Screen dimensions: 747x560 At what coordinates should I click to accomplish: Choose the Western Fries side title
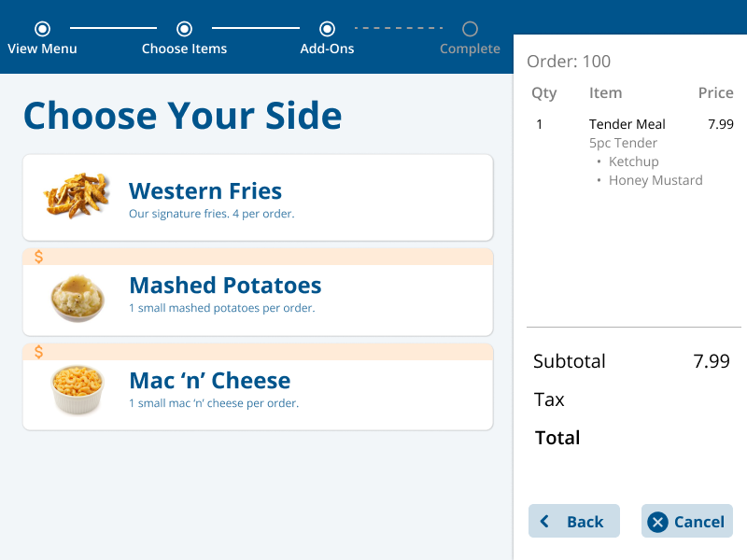coord(205,191)
